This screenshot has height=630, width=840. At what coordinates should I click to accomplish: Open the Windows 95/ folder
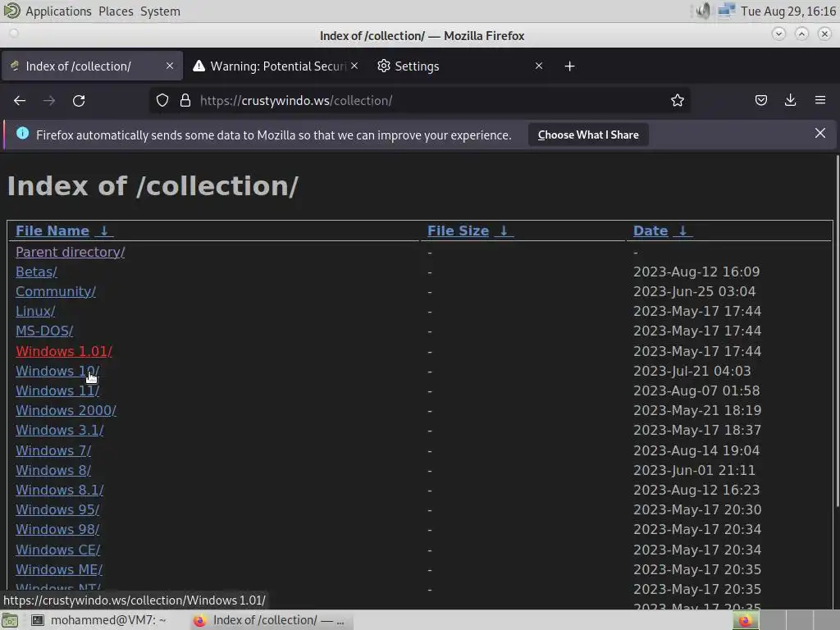click(x=57, y=510)
